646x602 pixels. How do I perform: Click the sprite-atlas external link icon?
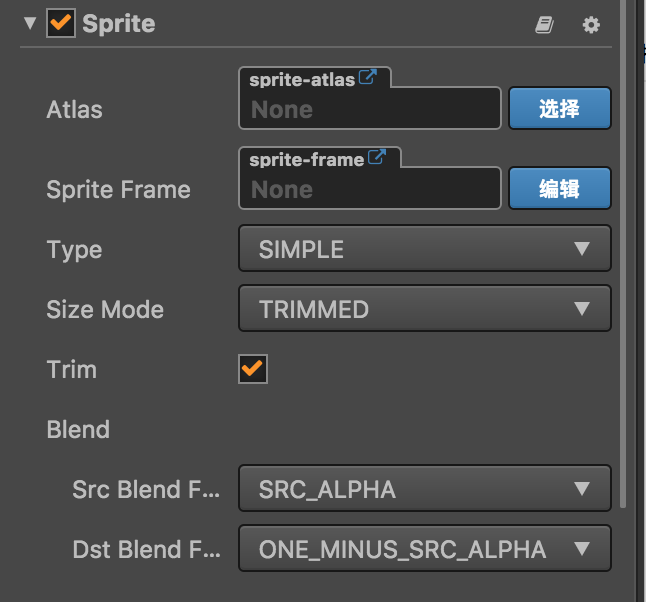[x=367, y=78]
